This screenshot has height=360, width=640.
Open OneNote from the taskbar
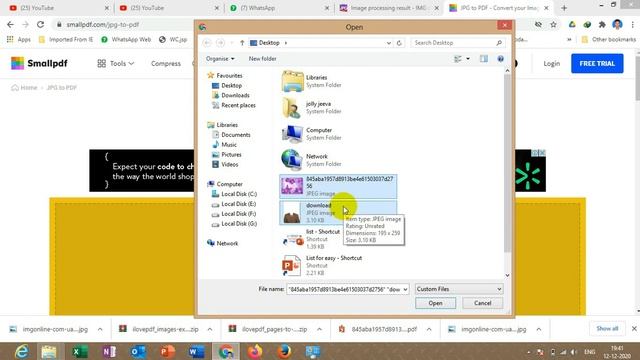tap(109, 351)
